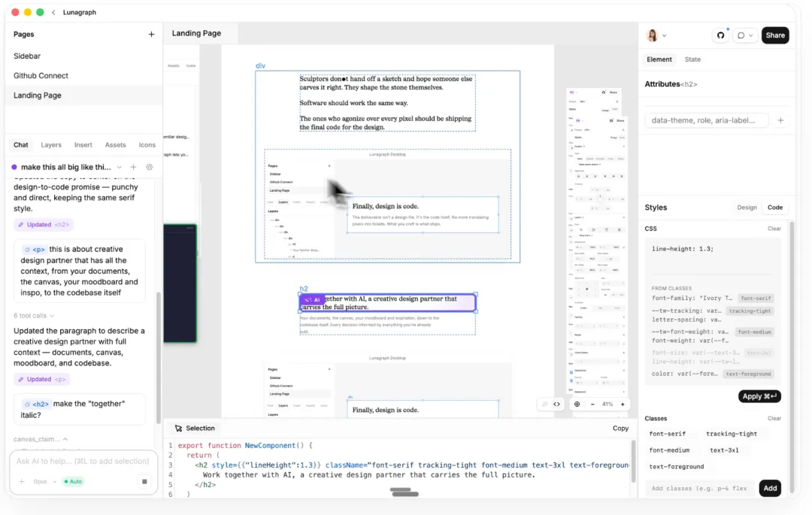Click the Updated p badge in chat

(41, 380)
